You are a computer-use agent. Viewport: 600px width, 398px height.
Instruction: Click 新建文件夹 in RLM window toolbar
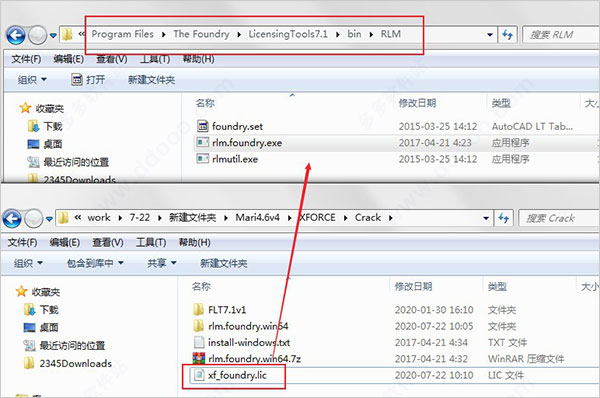pyautogui.click(x=151, y=80)
